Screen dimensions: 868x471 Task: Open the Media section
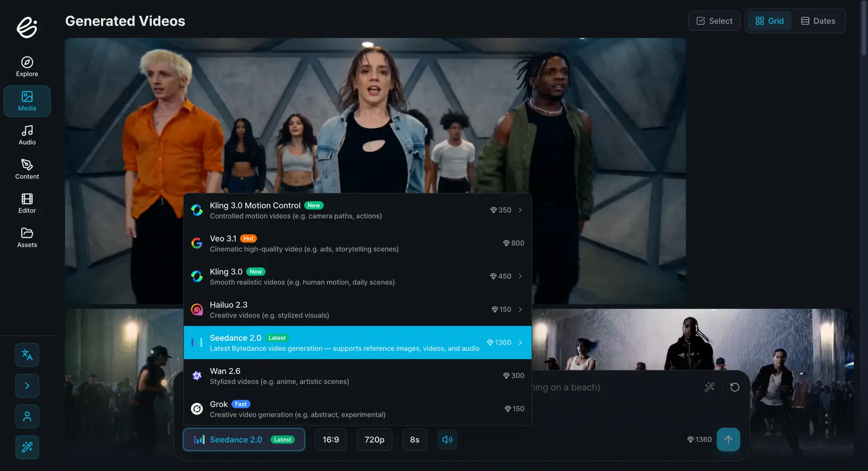coord(27,101)
